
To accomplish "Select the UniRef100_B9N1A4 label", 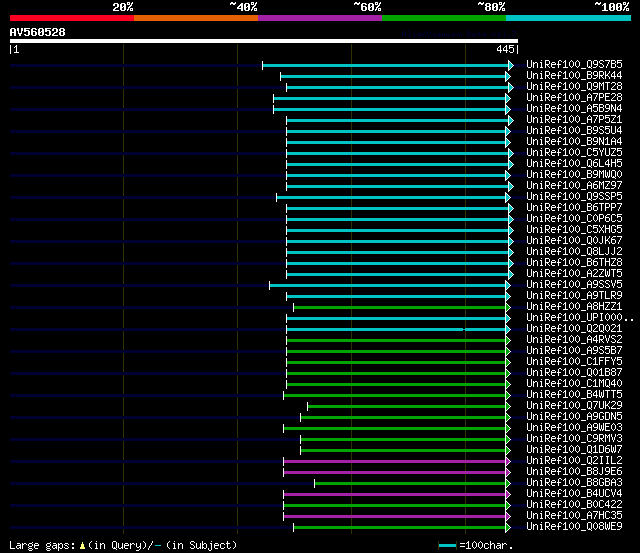I will coord(574,142).
